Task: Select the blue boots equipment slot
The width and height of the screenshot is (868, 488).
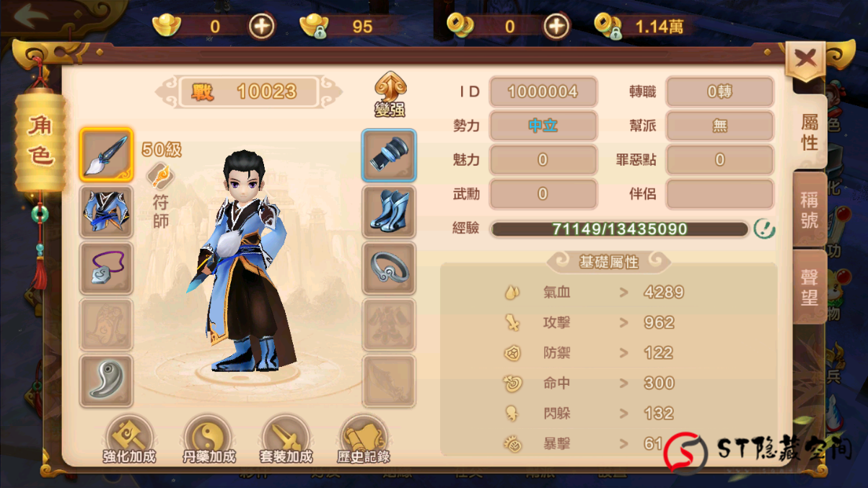Action: pos(389,212)
